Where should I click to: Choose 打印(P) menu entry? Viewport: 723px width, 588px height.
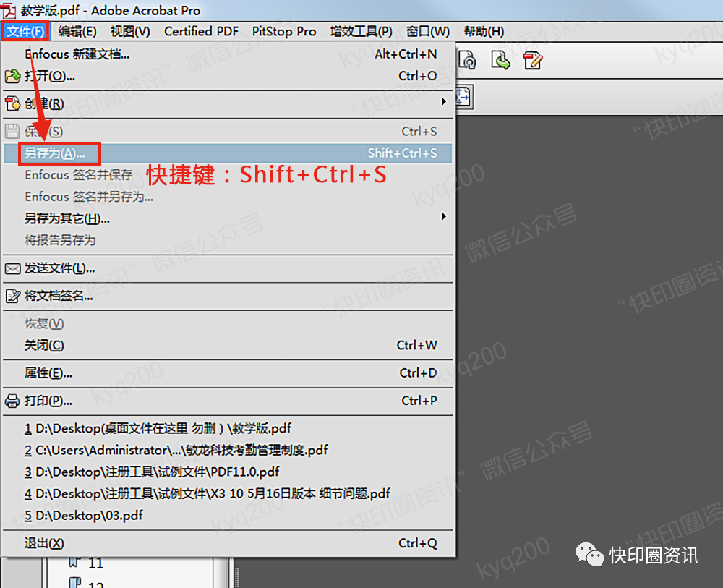pyautogui.click(x=228, y=401)
